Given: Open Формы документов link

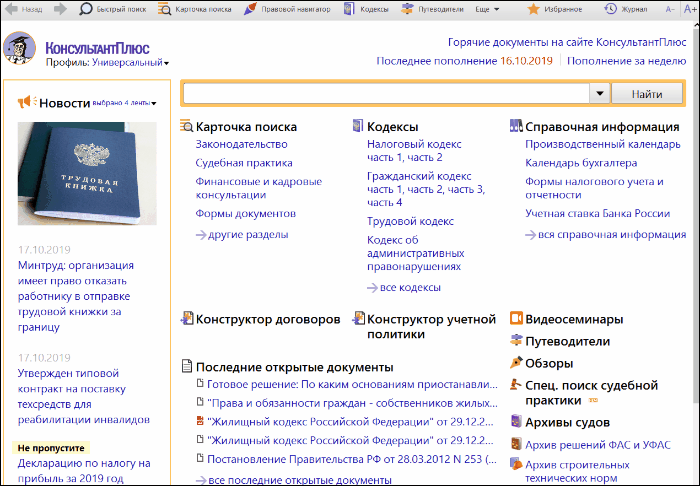Looking at the screenshot, I should (x=246, y=213).
